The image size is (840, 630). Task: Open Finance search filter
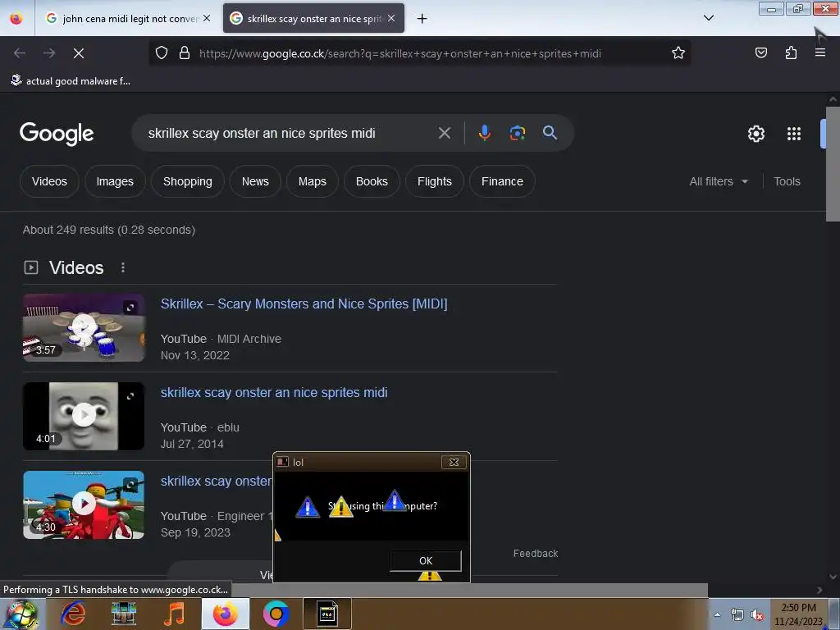502,181
